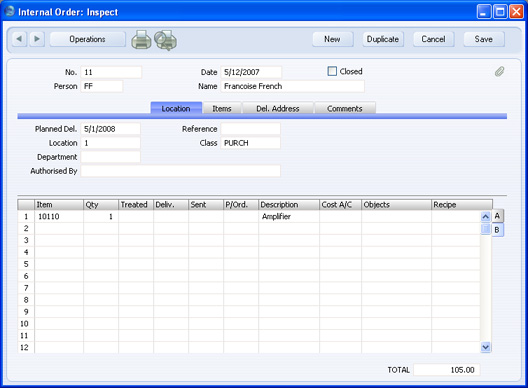Click the No. field containing 11
528x388 pixels.
[x=111, y=72]
